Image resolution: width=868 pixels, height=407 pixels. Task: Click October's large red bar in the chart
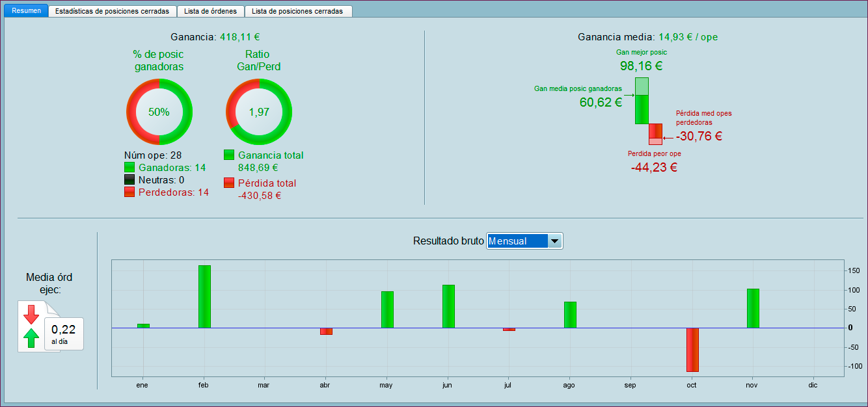[x=692, y=350]
